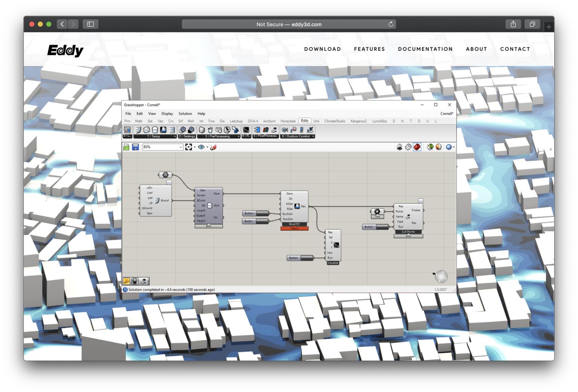Image resolution: width=578 pixels, height=392 pixels.
Task: Select the second gear icon in Settings
Action: [191, 130]
